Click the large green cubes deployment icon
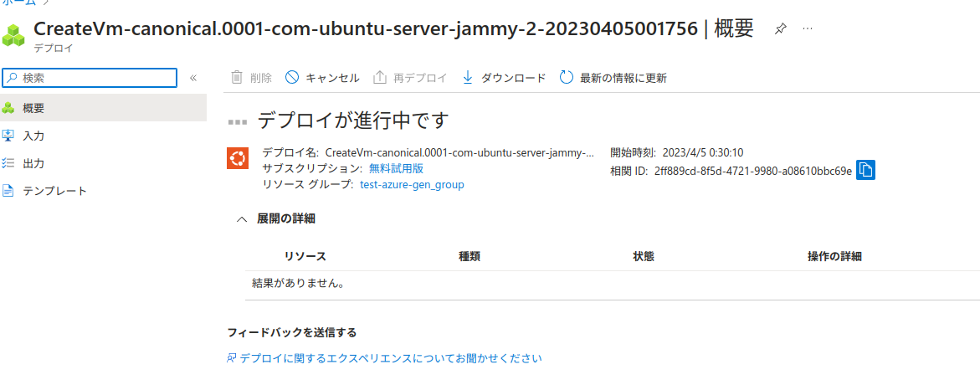This screenshot has width=980, height=385. coord(13,35)
